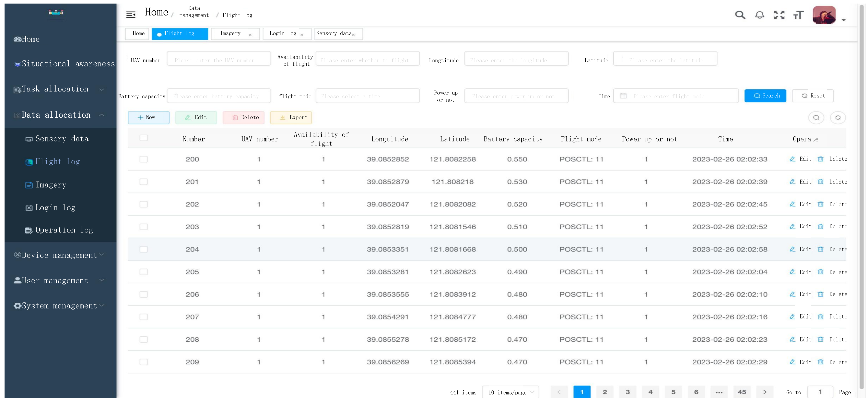Click the Export button
The width and height of the screenshot is (868, 402).
pos(291,117)
